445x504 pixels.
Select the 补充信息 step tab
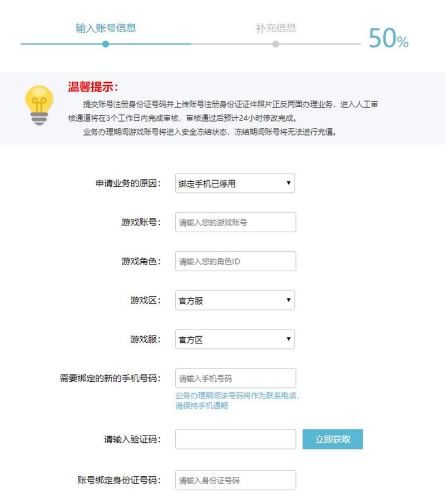click(276, 28)
